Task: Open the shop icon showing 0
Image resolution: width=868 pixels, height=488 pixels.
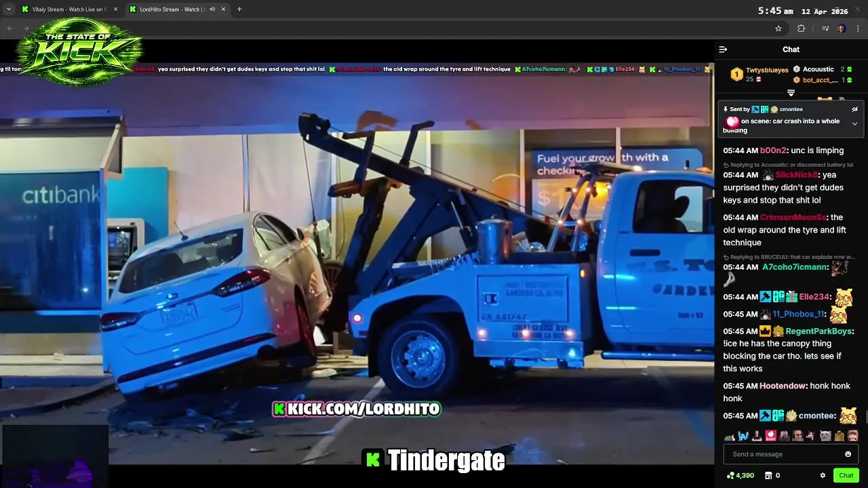Action: click(772, 475)
